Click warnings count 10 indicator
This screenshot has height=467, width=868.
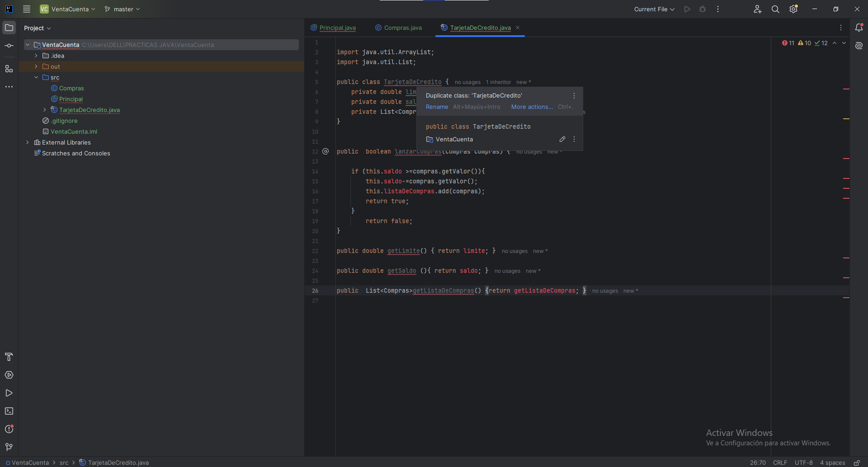tap(805, 43)
